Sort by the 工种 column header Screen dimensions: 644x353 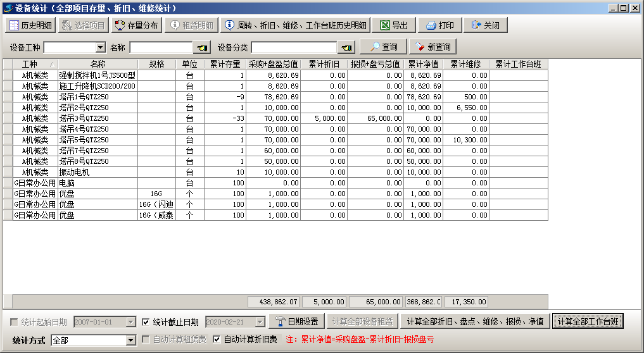[35, 64]
